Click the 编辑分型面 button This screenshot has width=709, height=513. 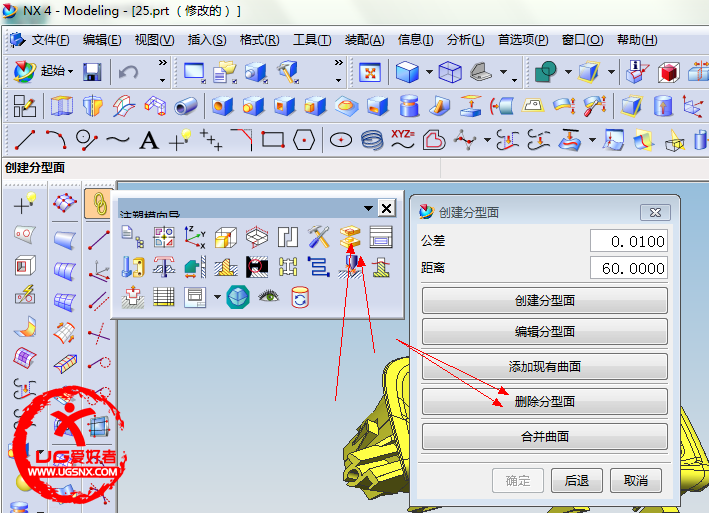544,332
